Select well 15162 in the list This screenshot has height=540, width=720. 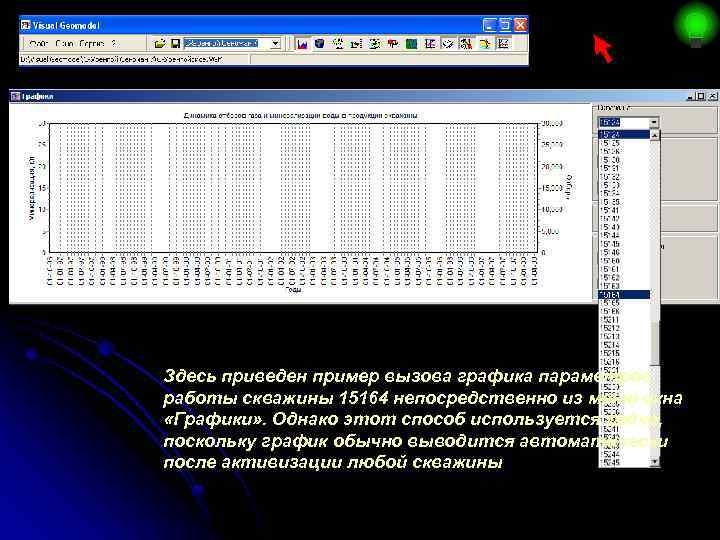pos(624,278)
